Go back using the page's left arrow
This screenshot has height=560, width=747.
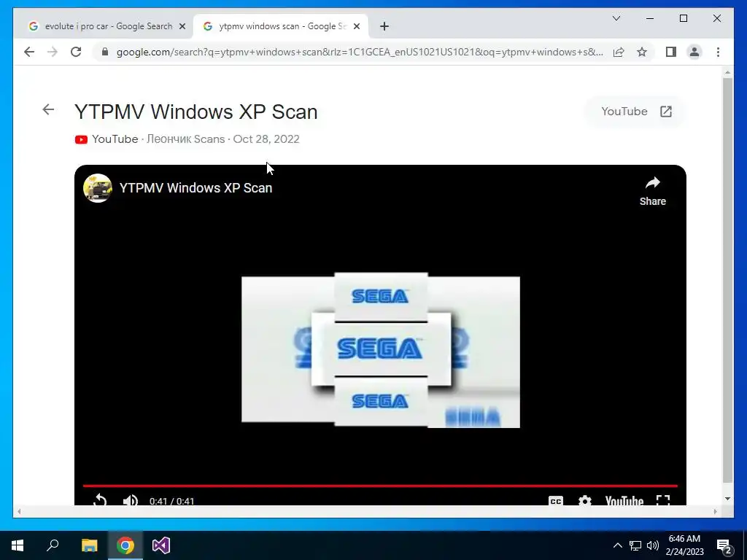point(48,109)
